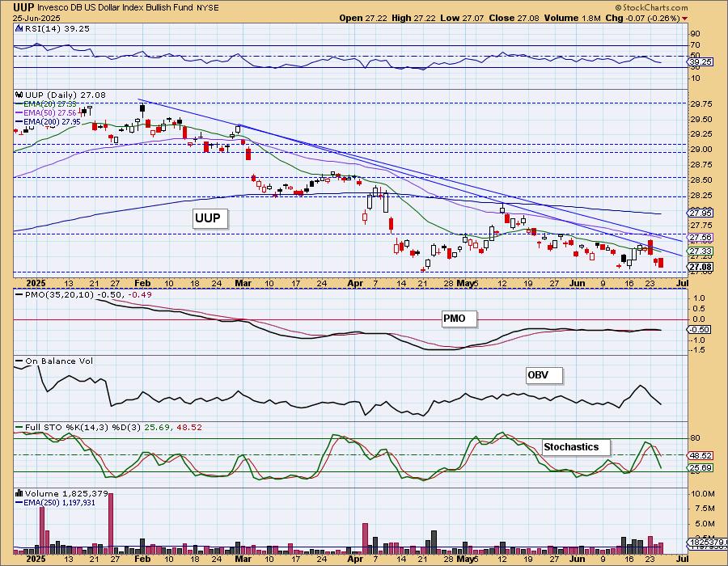
Task: Click the UUP annotation box on price chart
Action: point(210,218)
